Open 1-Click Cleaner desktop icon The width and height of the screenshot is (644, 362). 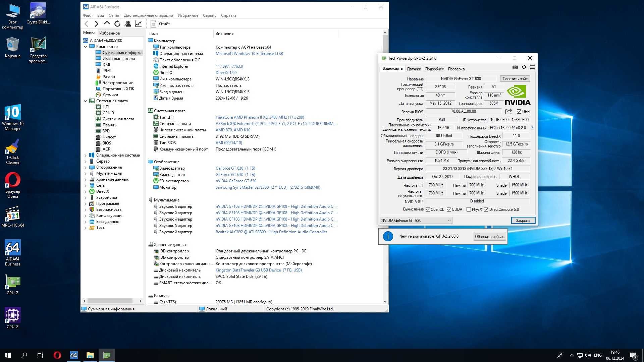(13, 152)
